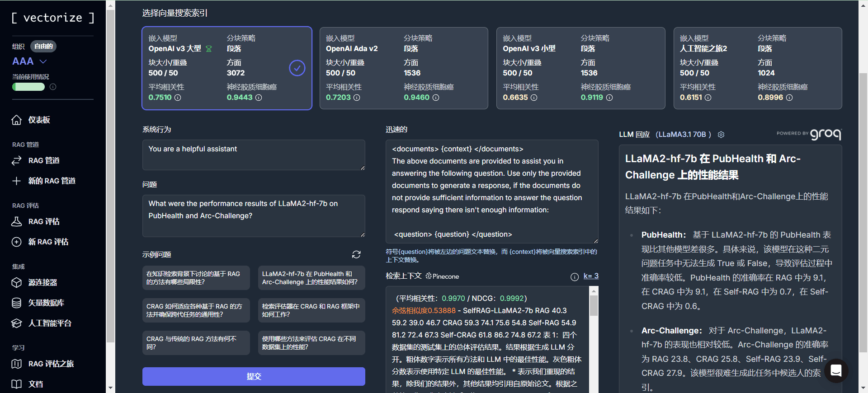Viewport: 868px width, 393px height.
Task: Open 人工智能平台 icon in sidebar
Action: click(17, 323)
